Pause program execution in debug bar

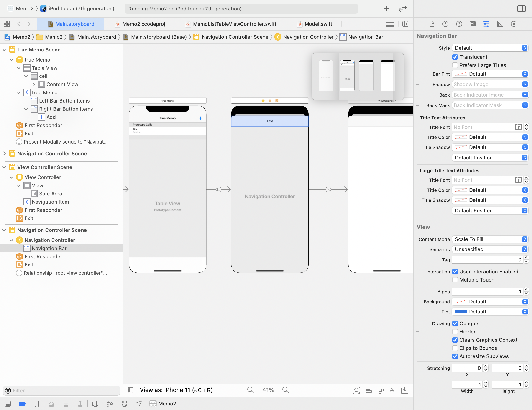coord(37,404)
